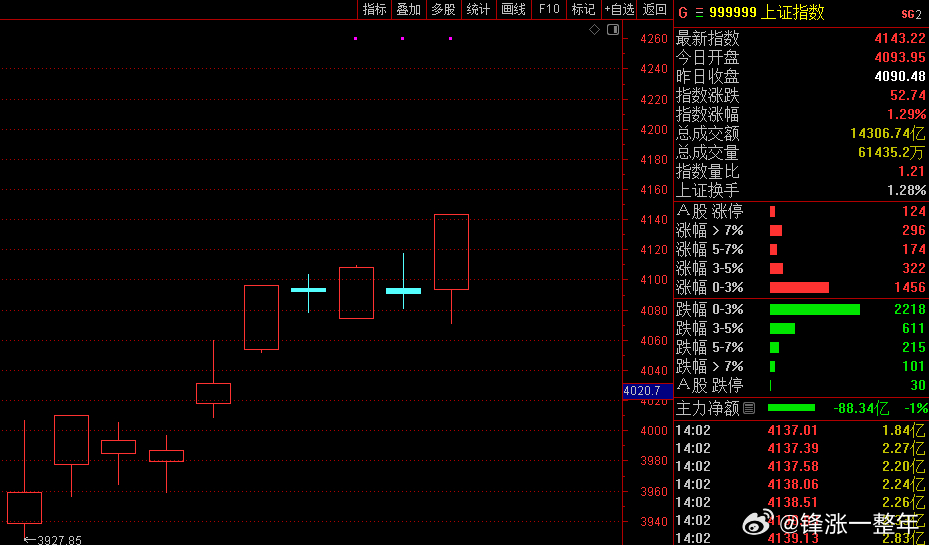
Task: Click volume ratio value 1.21
Action: (913, 171)
